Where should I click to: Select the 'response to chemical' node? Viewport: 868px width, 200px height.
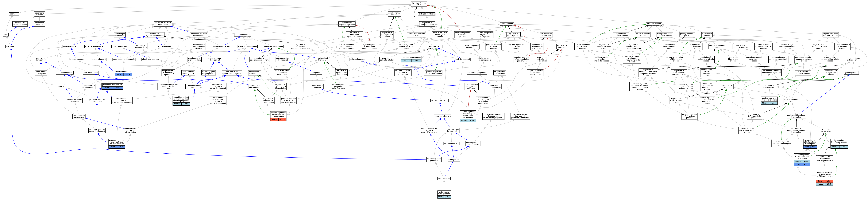pyautogui.click(x=39, y=24)
